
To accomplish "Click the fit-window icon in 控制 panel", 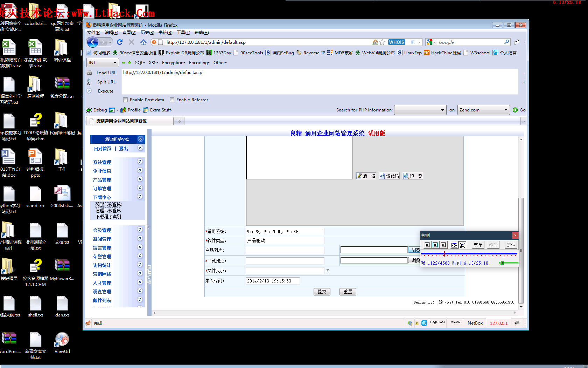I will (454, 245).
